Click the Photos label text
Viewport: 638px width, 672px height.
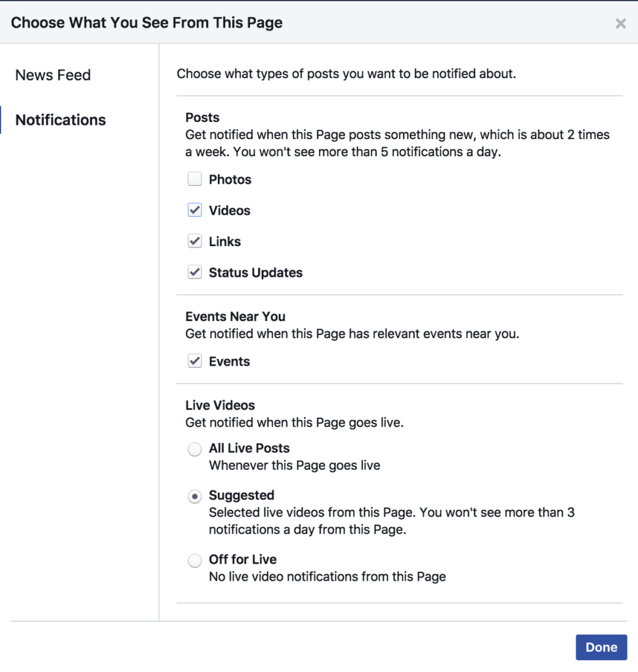[230, 179]
